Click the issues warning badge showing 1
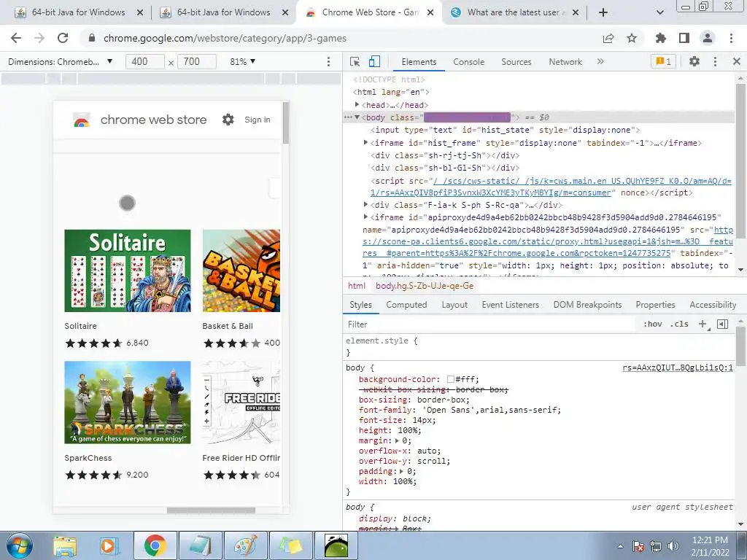Screen dimensions: 747x560 pos(663,61)
